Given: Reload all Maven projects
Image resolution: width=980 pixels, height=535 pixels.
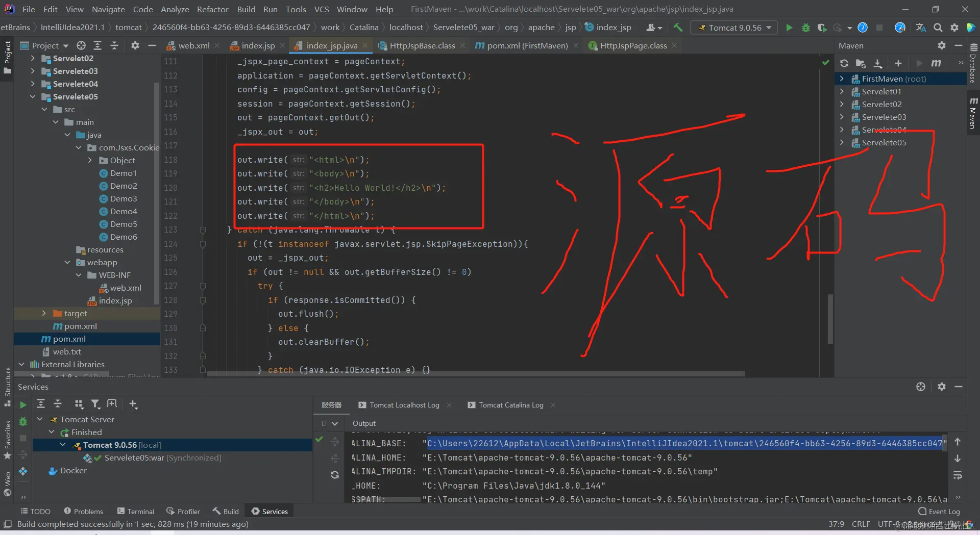Looking at the screenshot, I should (x=844, y=63).
